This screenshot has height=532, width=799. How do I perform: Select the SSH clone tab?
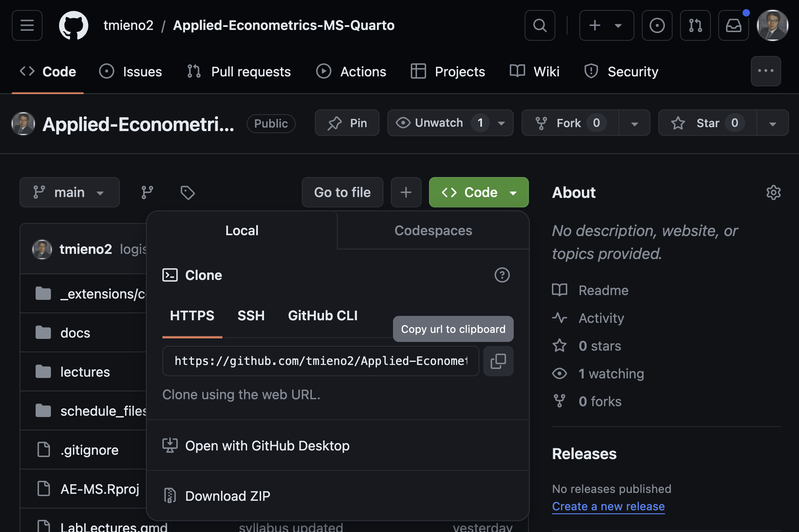(x=251, y=315)
